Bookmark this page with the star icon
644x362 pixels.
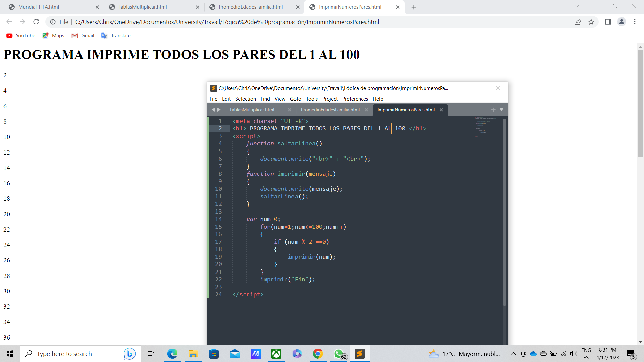591,22
